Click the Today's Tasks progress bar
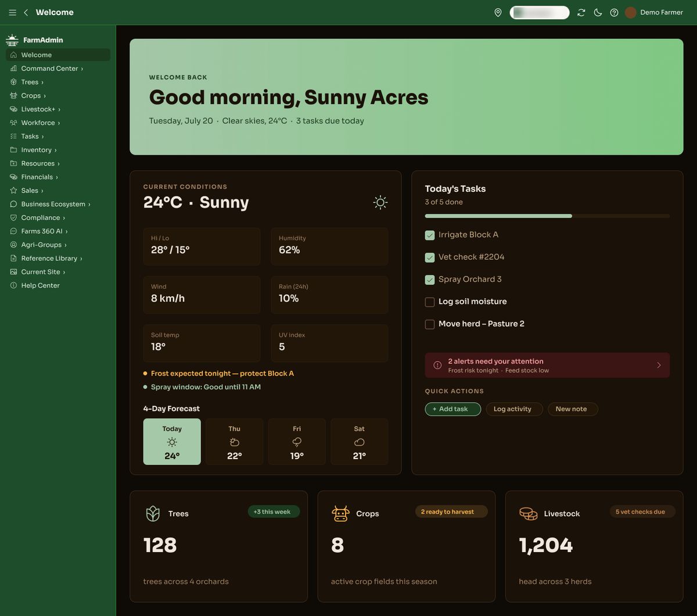 [x=547, y=216]
